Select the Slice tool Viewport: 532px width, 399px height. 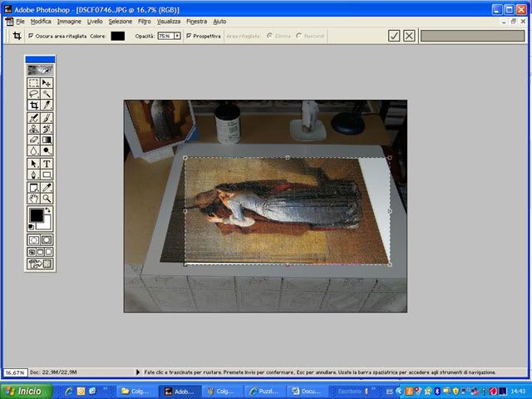(47, 106)
